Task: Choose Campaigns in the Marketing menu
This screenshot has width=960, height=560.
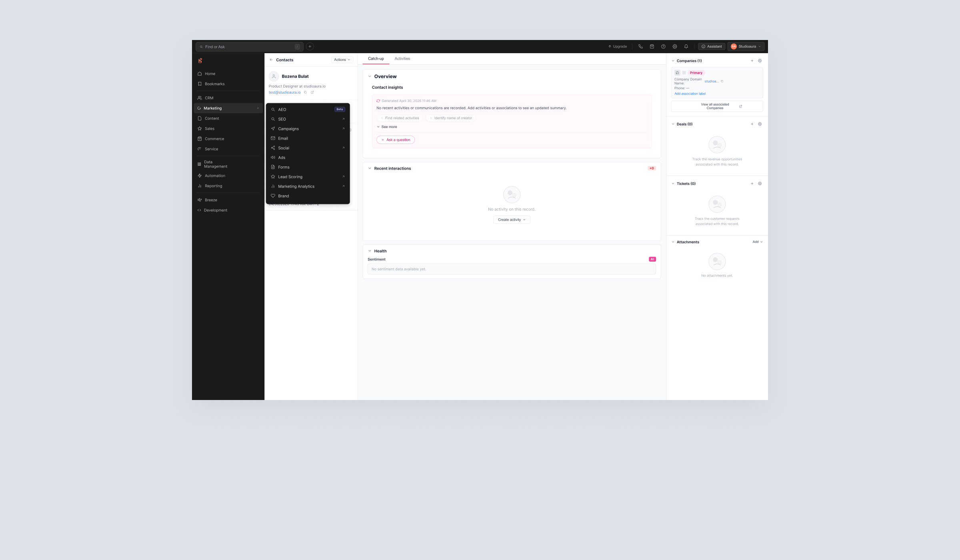Action: pos(308,129)
